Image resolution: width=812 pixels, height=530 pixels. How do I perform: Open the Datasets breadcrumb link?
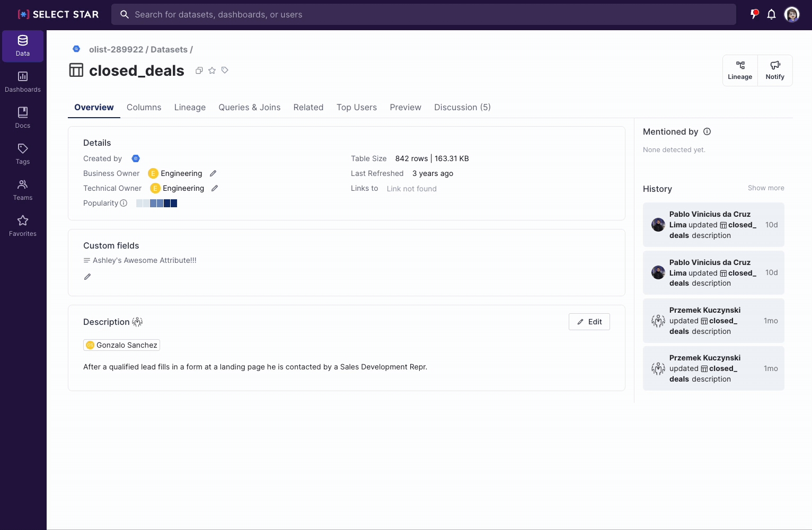click(169, 49)
